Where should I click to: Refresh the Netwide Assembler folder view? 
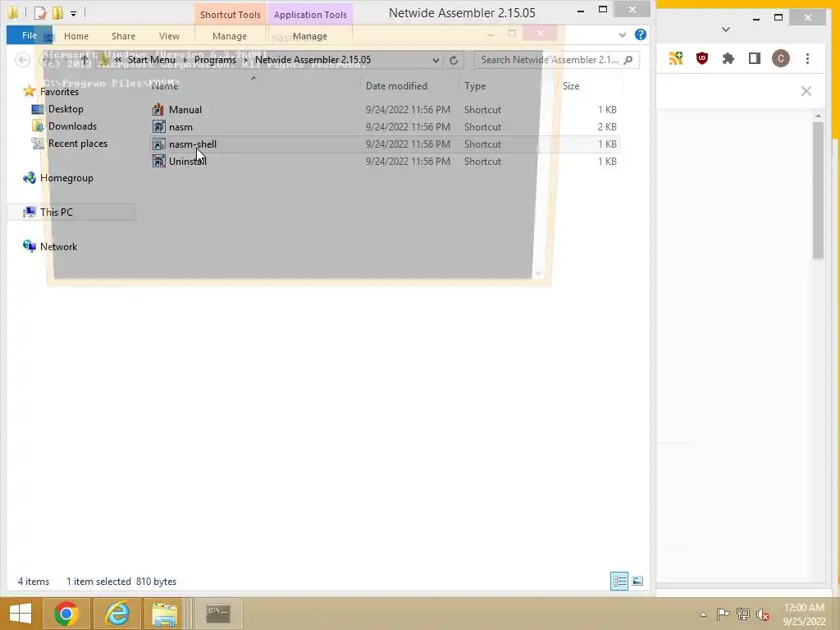coord(454,60)
